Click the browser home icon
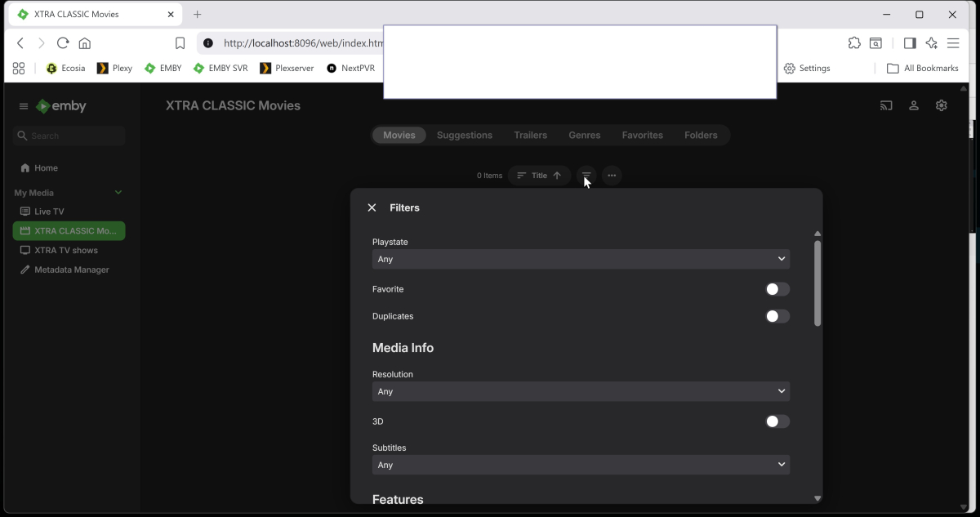Image resolution: width=980 pixels, height=517 pixels. 85,43
